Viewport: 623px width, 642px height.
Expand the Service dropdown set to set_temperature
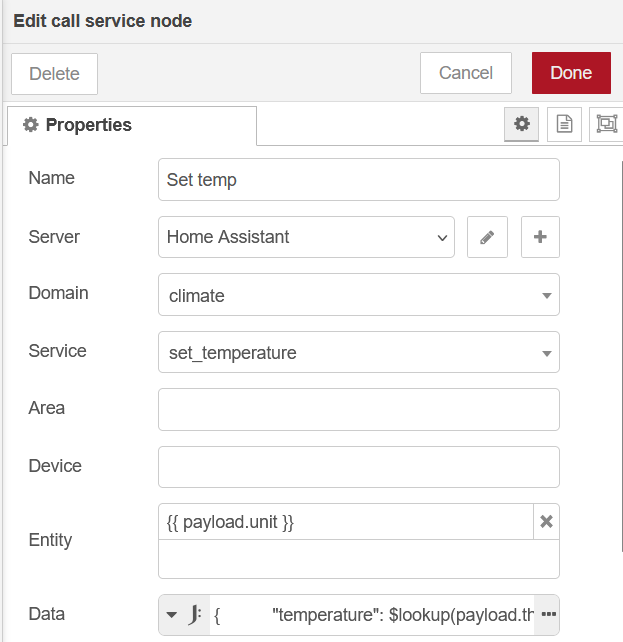[x=358, y=353]
